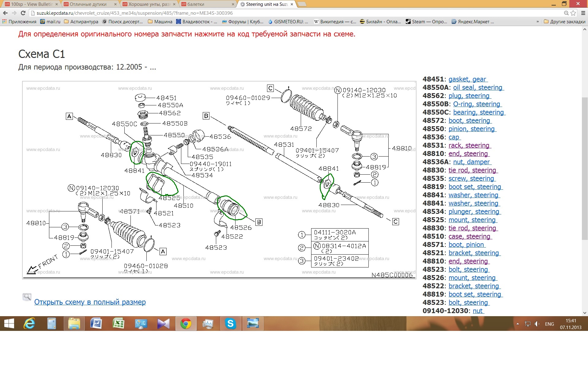Screen dimensions: 588x375
Task: Open Skype from the taskbar
Action: point(230,324)
